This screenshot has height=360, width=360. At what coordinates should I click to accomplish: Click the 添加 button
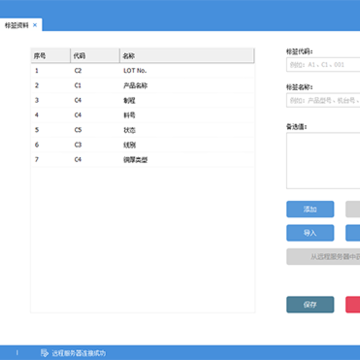point(310,209)
